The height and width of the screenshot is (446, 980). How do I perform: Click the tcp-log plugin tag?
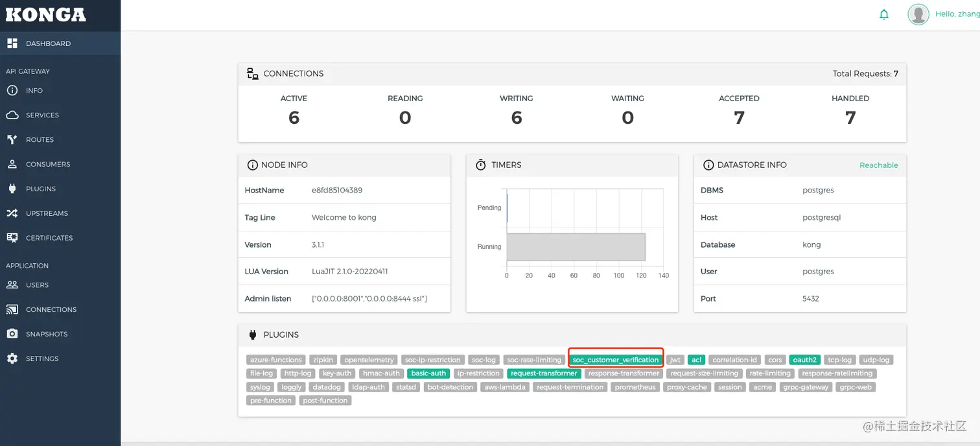coord(841,360)
